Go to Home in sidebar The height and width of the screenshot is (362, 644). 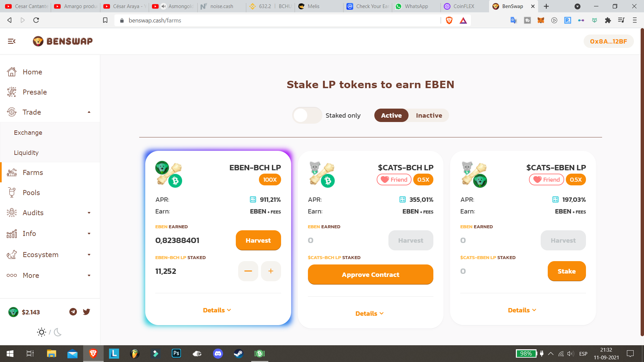50,72
